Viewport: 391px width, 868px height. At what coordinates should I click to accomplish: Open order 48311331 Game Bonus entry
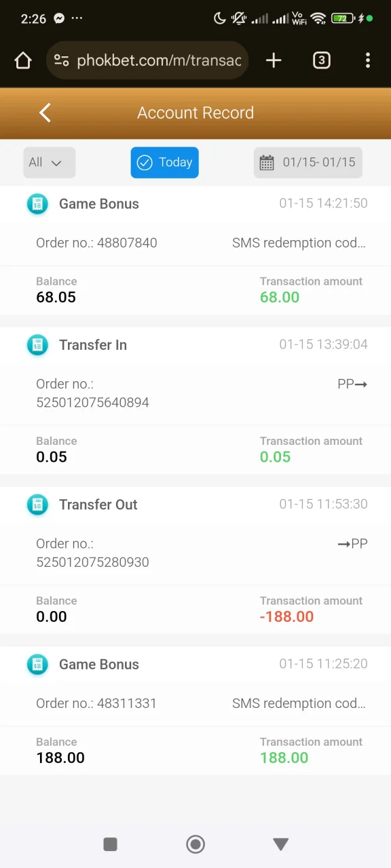coord(195,711)
